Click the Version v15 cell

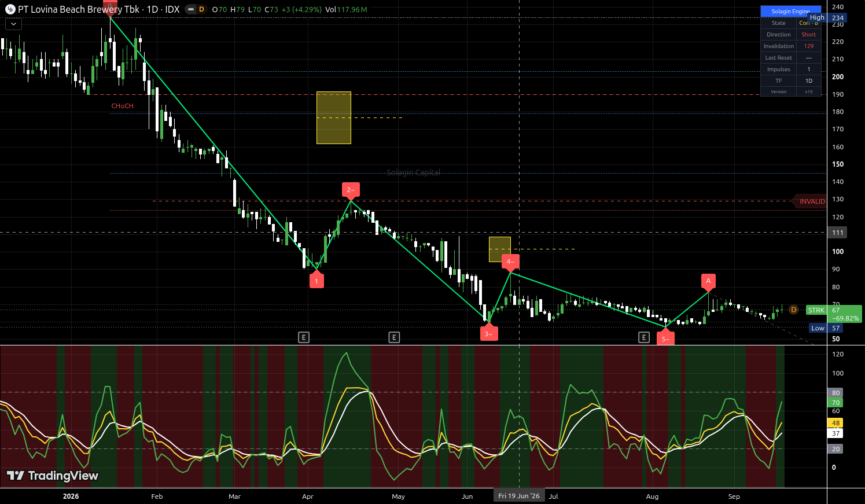809,91
